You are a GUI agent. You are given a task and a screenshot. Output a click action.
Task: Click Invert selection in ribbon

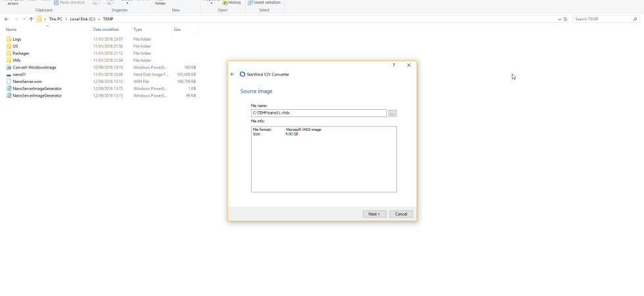point(264,3)
